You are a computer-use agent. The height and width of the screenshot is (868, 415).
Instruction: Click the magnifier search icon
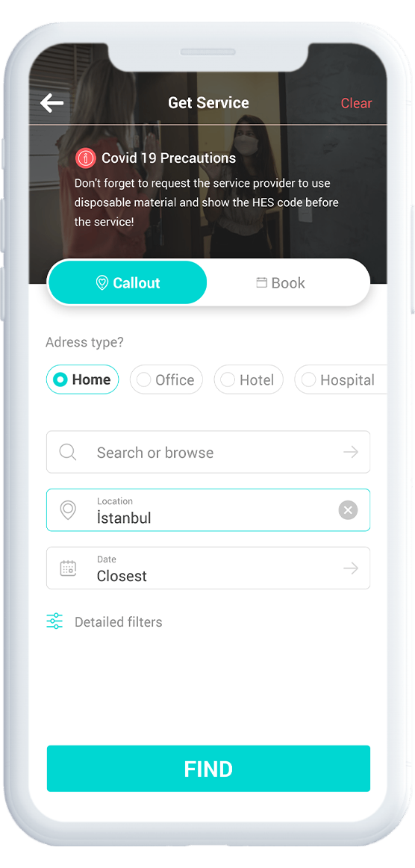(67, 452)
